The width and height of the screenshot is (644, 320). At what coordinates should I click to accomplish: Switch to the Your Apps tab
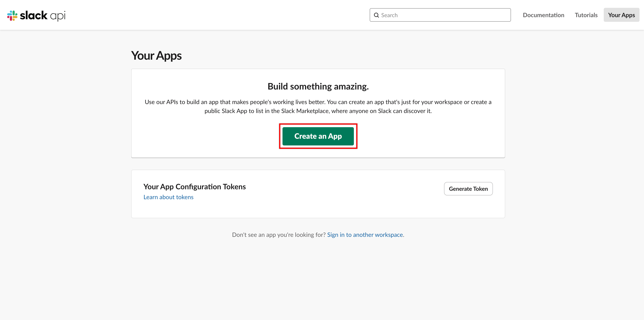pos(621,15)
